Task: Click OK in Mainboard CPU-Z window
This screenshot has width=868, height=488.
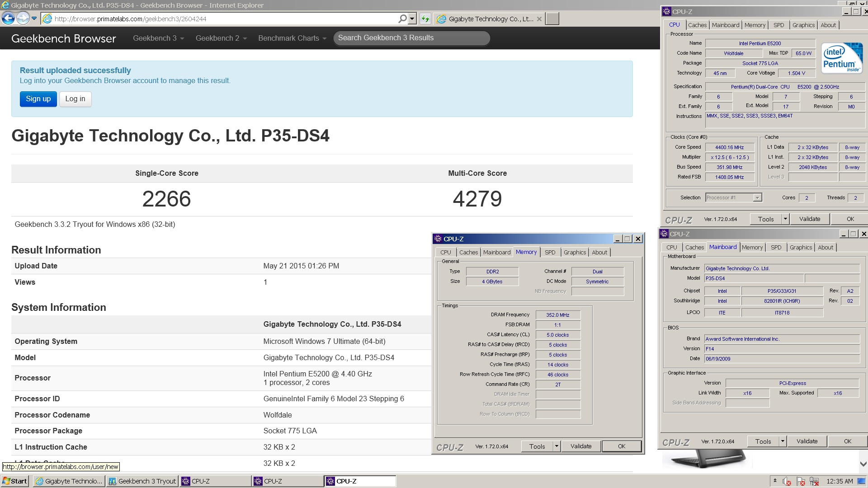Action: (848, 441)
